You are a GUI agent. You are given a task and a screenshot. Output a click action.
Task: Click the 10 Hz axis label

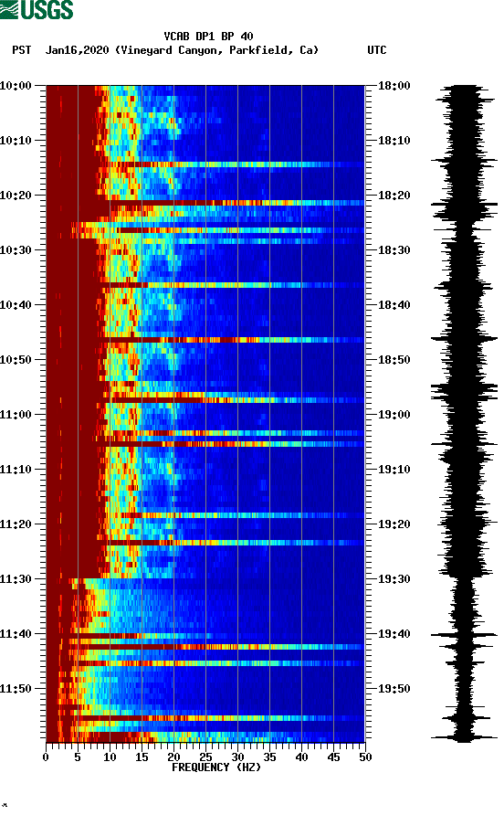110,757
